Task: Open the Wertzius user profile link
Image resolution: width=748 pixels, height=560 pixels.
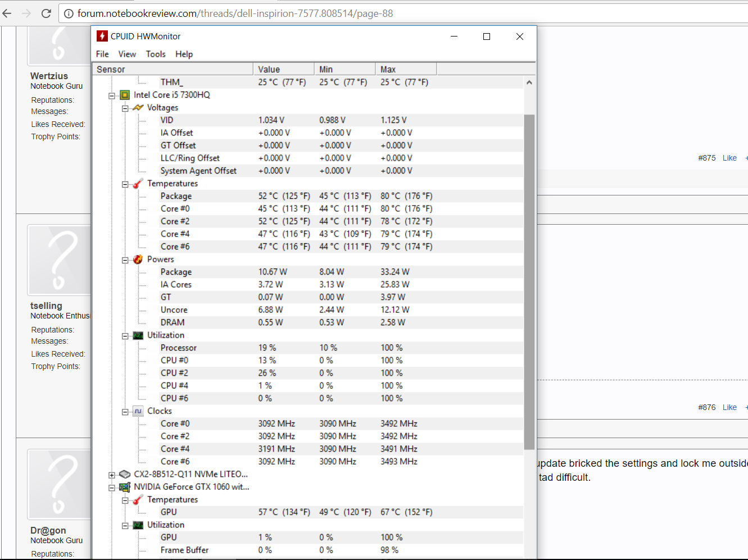Action: 49,76
